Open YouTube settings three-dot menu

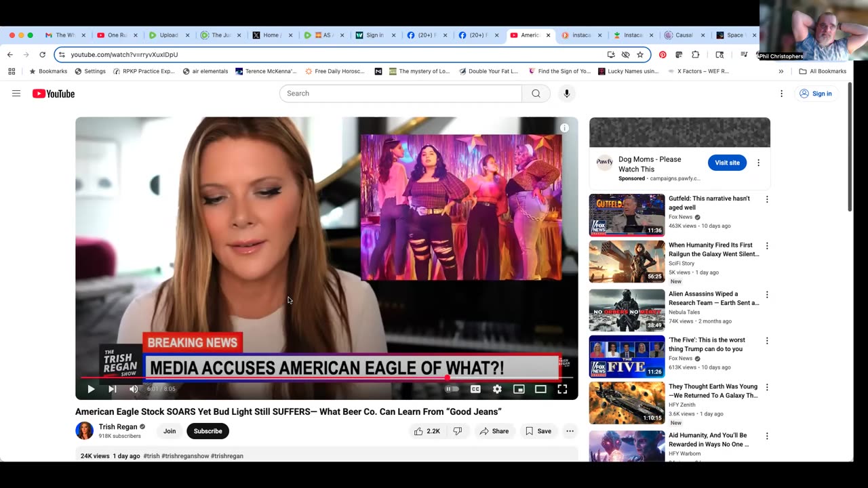pos(781,94)
